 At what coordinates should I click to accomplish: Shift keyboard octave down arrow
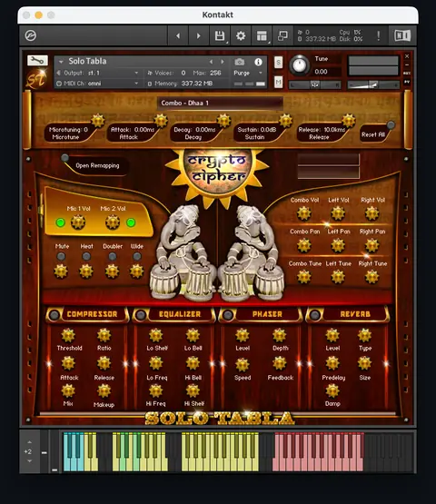coord(29,461)
